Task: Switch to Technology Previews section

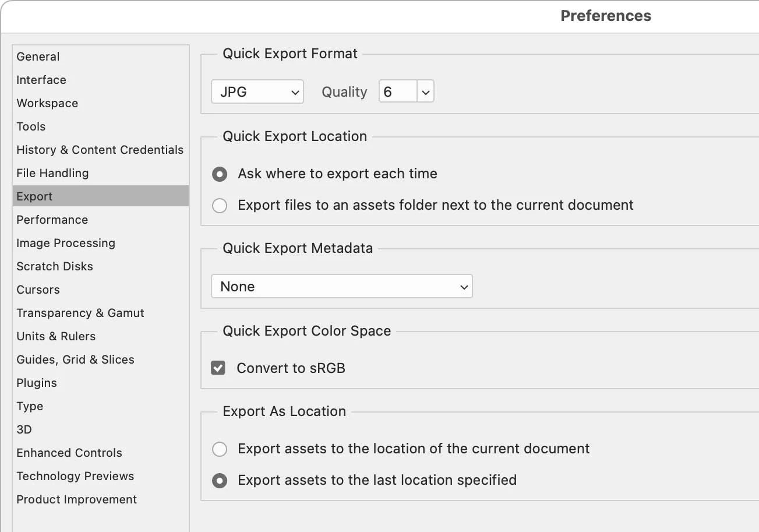Action: [75, 476]
